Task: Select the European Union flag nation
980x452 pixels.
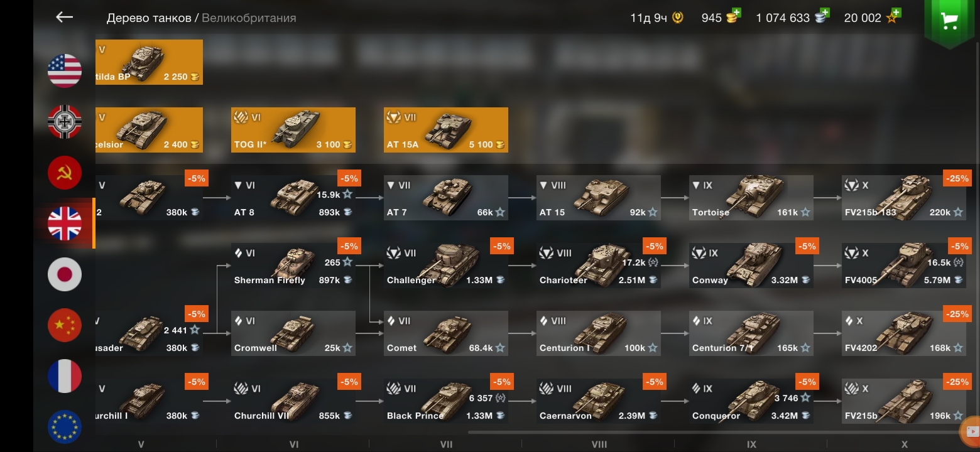Action: tap(65, 427)
